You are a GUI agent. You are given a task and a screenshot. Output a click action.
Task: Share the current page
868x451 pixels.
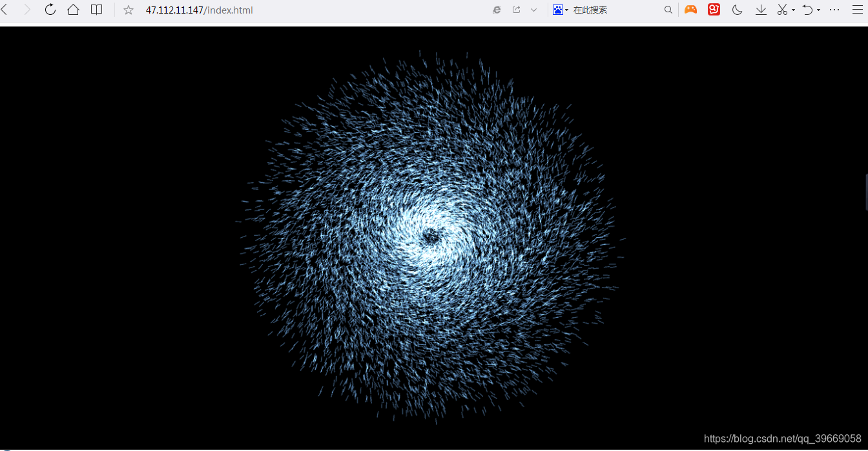pyautogui.click(x=516, y=10)
